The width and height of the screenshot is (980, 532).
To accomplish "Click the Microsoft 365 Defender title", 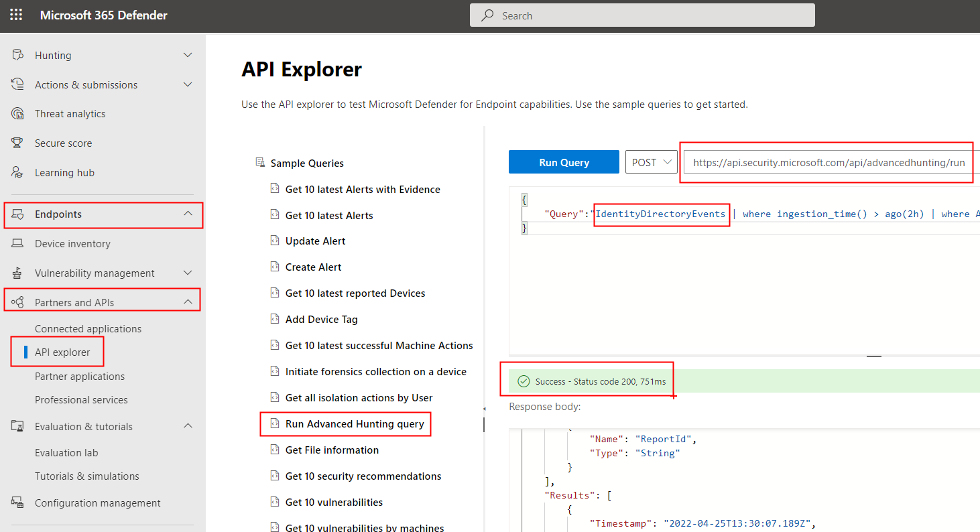I will 104,15.
